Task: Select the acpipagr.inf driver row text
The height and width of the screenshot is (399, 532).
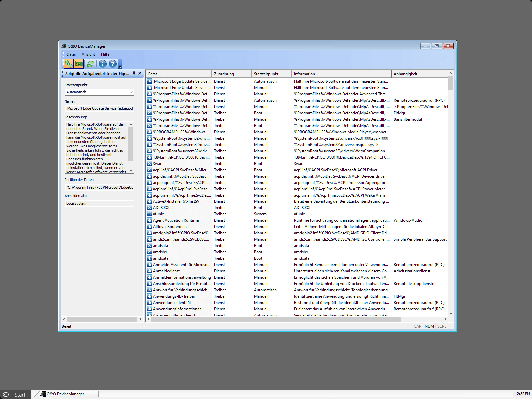Action: 181,183
